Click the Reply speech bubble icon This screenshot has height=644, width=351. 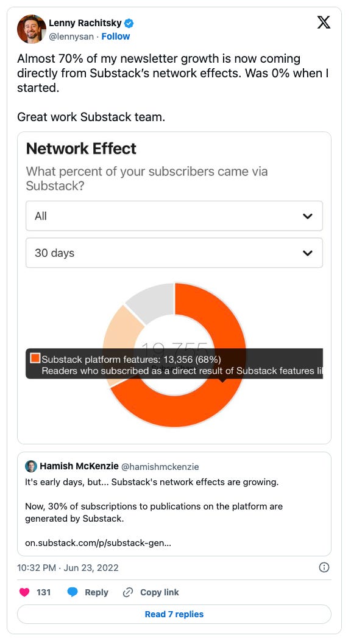(x=73, y=592)
